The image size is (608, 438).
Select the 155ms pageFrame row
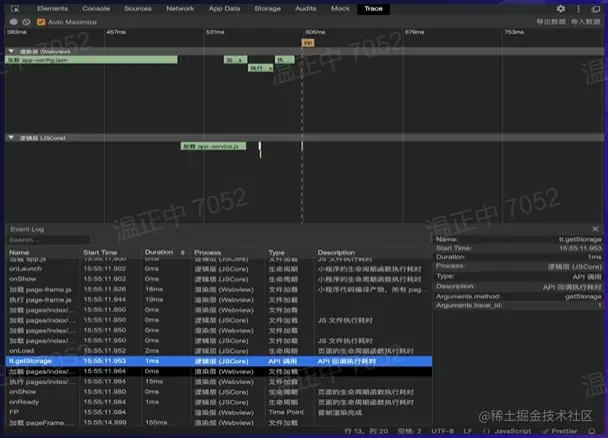219,422
